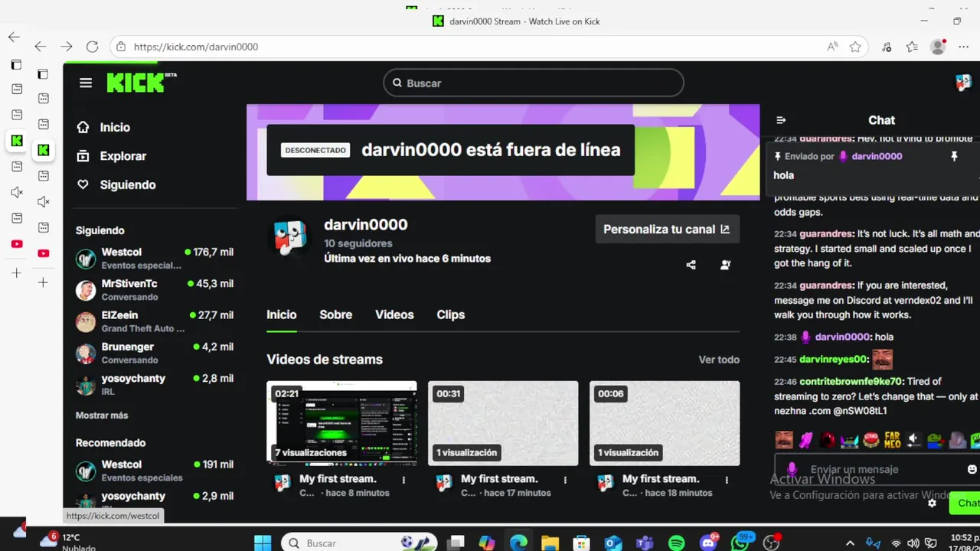
Task: Open the read aloud icon in address bar
Action: [x=832, y=47]
